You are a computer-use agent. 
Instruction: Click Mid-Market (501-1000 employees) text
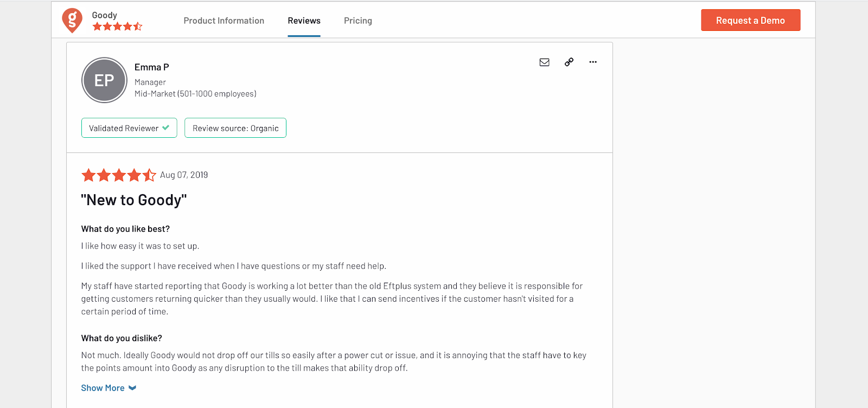click(x=195, y=94)
